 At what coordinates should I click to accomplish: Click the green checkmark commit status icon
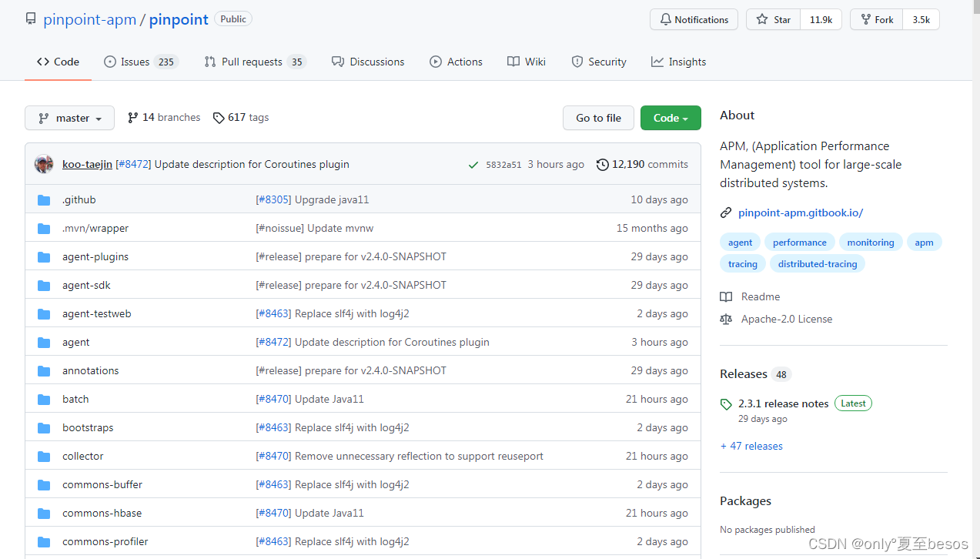pos(473,165)
